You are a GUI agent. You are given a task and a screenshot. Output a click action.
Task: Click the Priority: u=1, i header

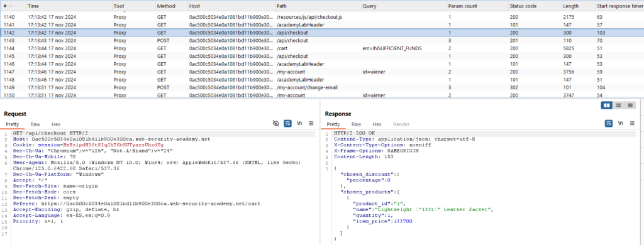pos(38,220)
